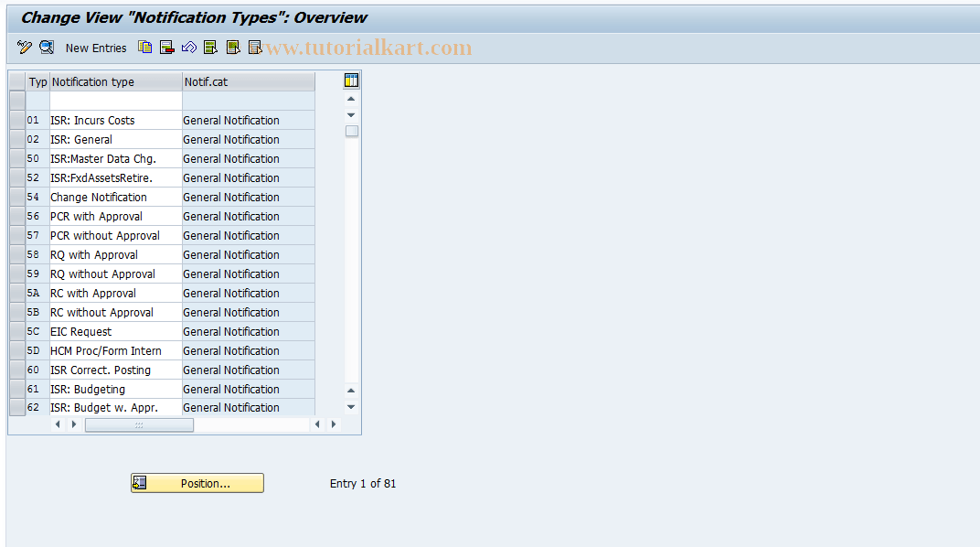980x547 pixels.
Task: Select the row for notification type 56
Action: tap(16, 216)
